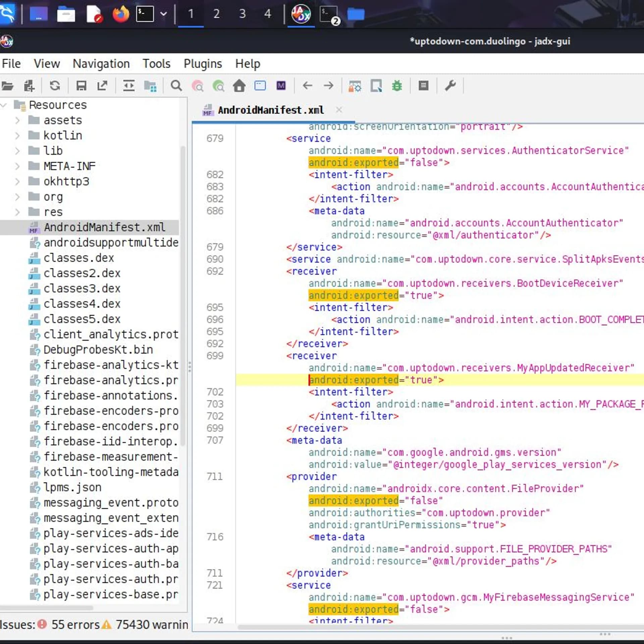Collapse the Resources tree node
The width and height of the screenshot is (644, 644).
4,105
